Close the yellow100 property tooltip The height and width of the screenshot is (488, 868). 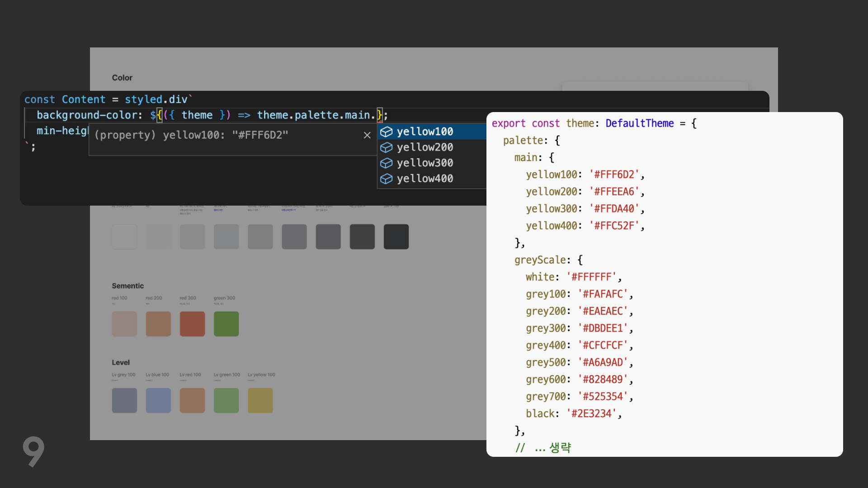tap(367, 135)
